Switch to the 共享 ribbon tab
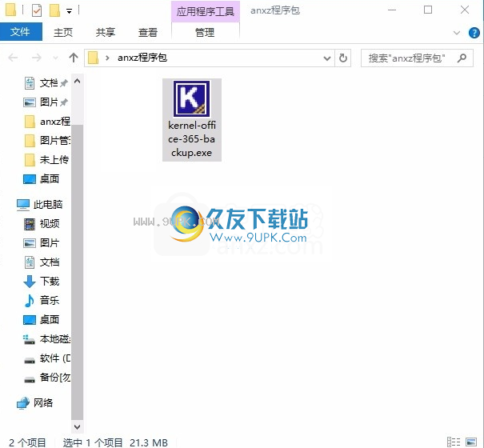The width and height of the screenshot is (484, 448). 106,32
